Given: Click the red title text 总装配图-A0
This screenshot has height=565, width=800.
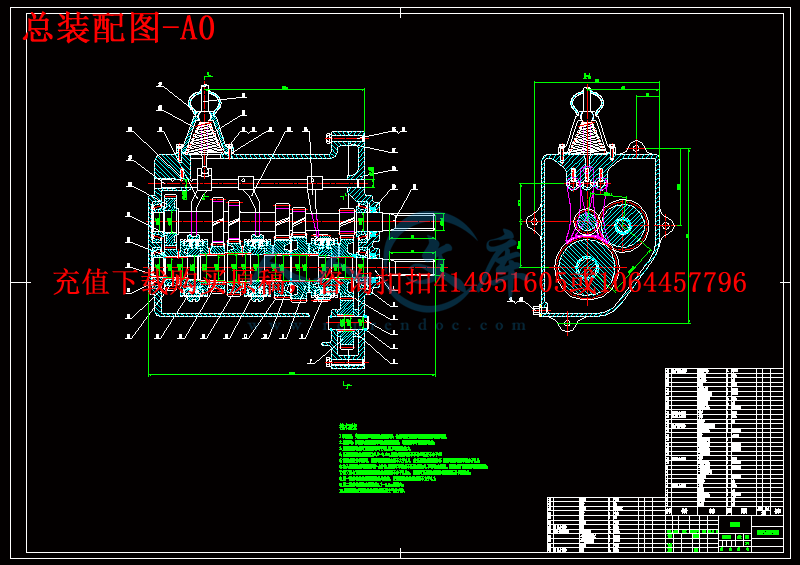Looking at the screenshot, I should 119,29.
